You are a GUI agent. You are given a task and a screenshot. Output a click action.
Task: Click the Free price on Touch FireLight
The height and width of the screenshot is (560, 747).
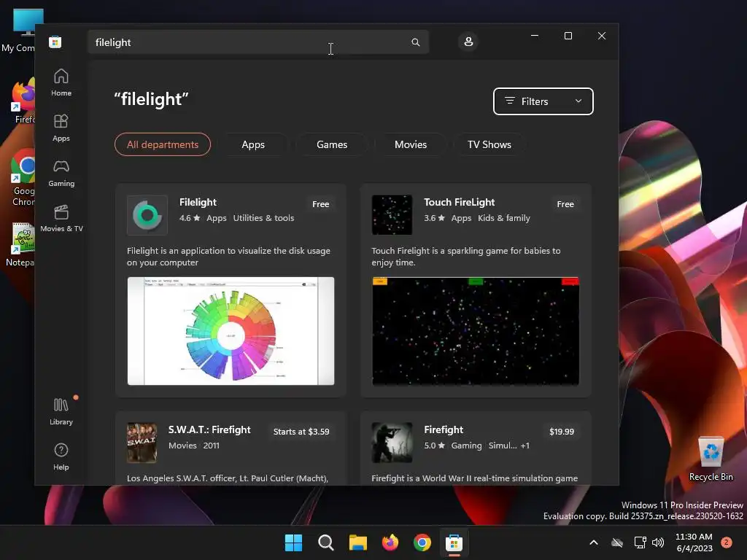click(x=565, y=204)
